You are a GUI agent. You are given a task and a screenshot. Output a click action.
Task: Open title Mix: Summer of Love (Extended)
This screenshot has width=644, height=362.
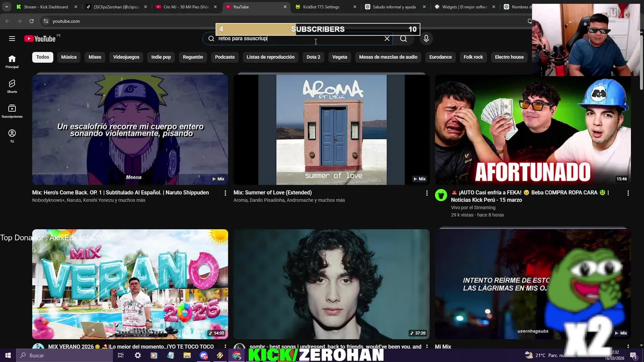click(273, 193)
